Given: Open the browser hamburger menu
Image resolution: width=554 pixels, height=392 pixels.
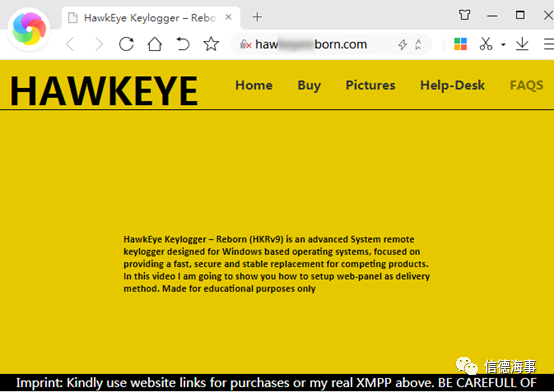Looking at the screenshot, I should (x=549, y=44).
